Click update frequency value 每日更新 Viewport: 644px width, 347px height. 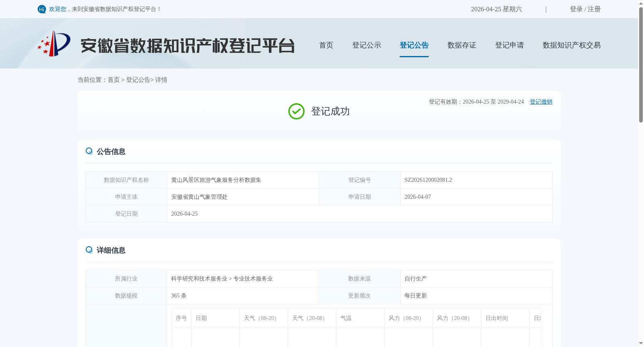[416, 296]
